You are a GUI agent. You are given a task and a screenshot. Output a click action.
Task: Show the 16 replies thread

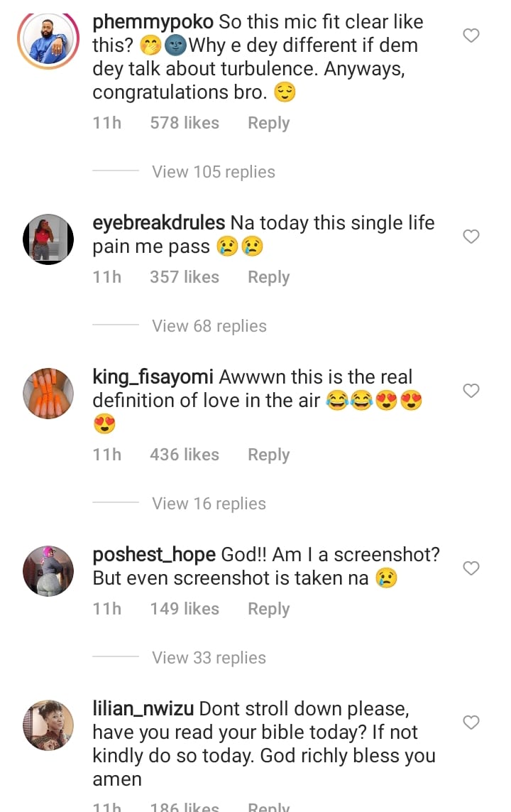click(x=209, y=504)
